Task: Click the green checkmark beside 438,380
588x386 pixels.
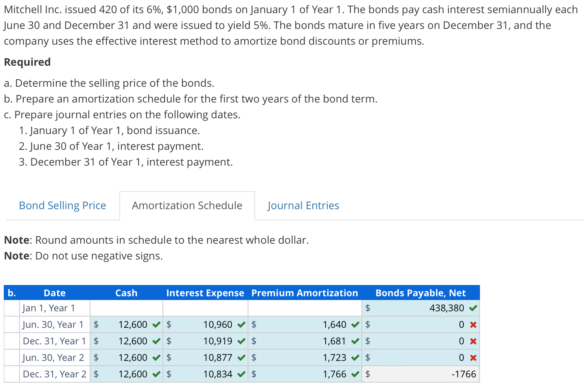Action: point(473,308)
